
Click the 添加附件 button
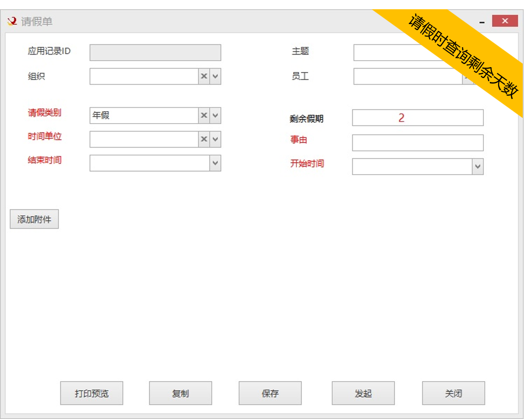pyautogui.click(x=34, y=219)
